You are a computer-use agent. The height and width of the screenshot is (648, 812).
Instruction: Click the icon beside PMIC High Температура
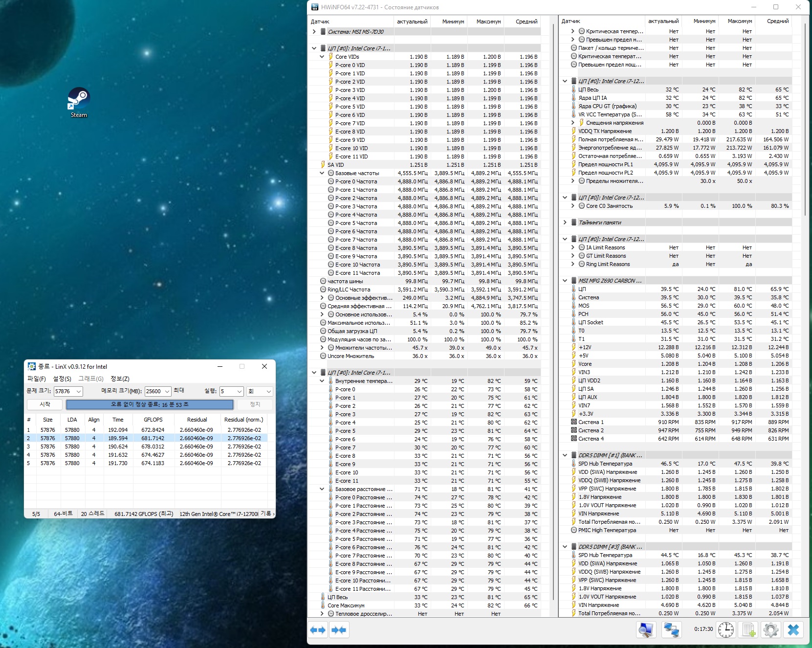coord(574,530)
